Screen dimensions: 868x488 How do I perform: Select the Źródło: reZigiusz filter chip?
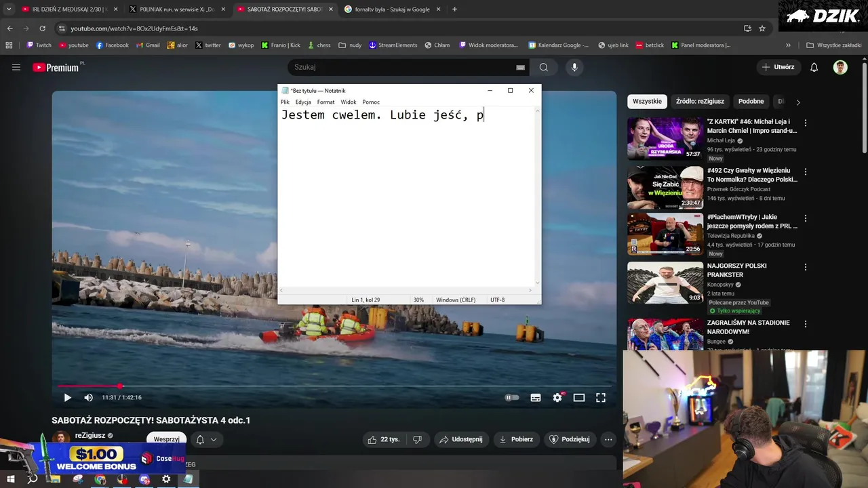pos(700,101)
